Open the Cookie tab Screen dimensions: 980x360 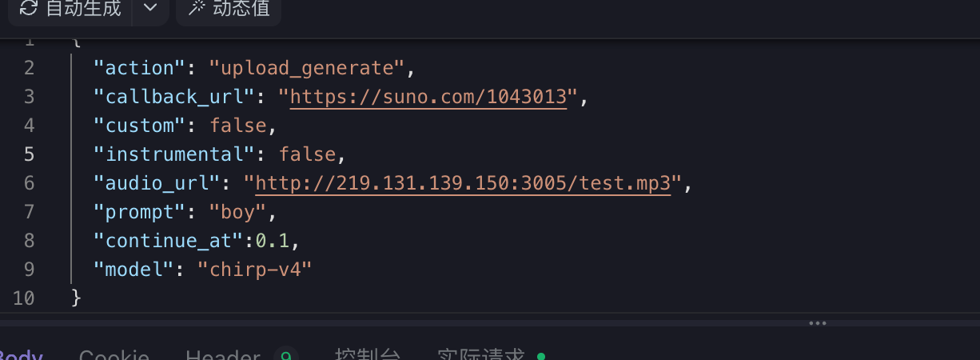pyautogui.click(x=114, y=356)
